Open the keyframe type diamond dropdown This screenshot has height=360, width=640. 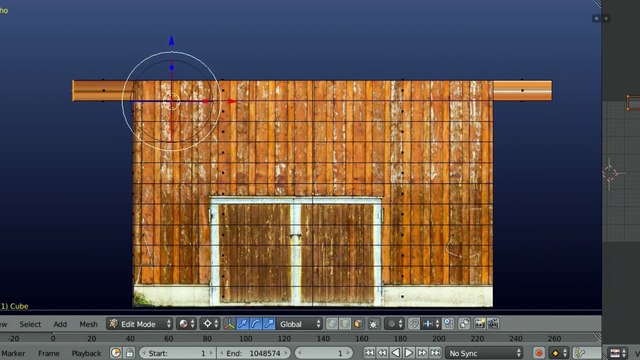click(558, 353)
